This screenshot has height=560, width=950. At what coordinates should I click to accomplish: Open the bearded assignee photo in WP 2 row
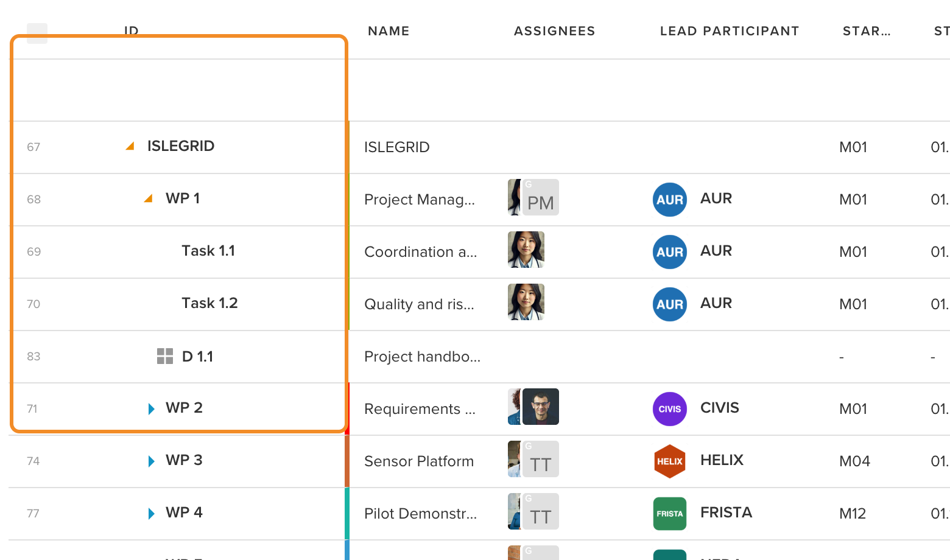pyautogui.click(x=541, y=407)
